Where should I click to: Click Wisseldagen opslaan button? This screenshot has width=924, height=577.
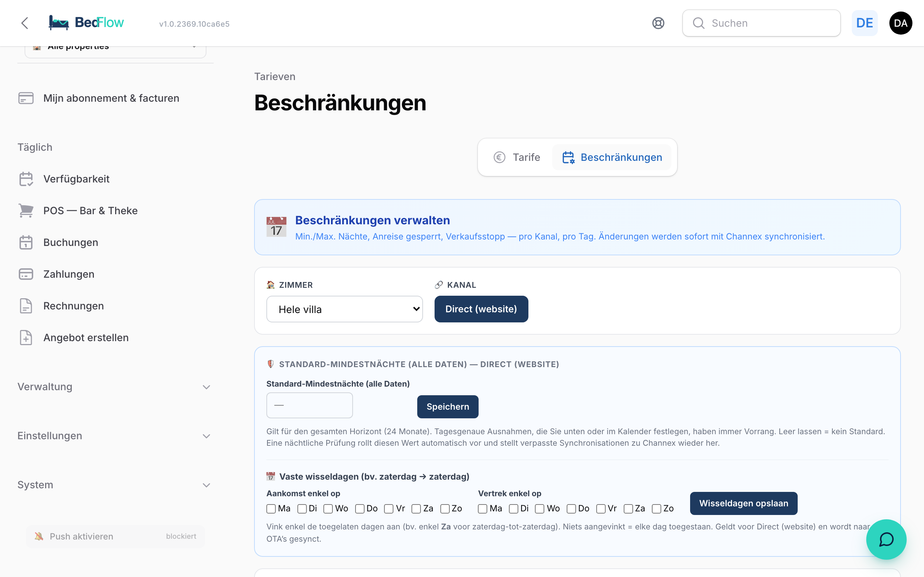click(x=744, y=503)
